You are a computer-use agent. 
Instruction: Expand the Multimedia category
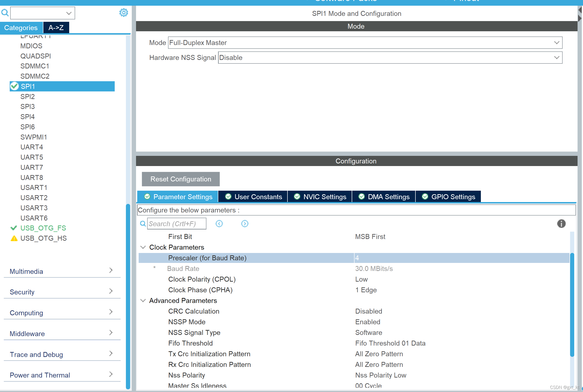coord(61,271)
